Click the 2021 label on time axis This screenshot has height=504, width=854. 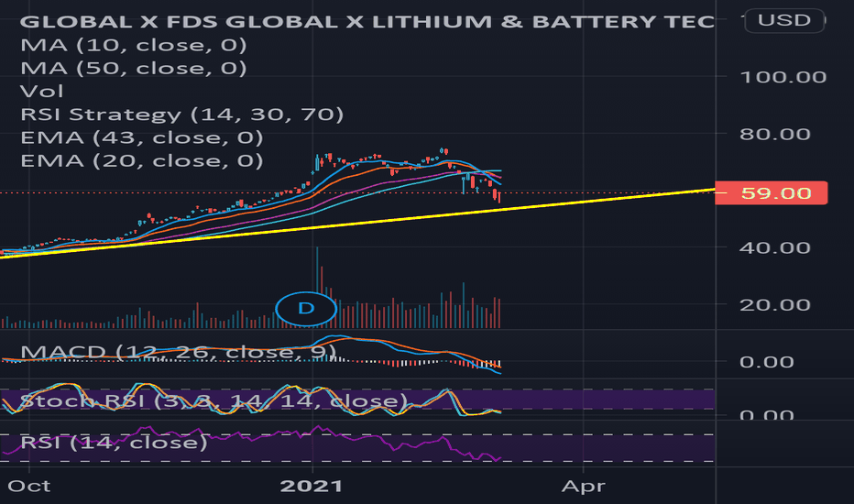(x=312, y=486)
